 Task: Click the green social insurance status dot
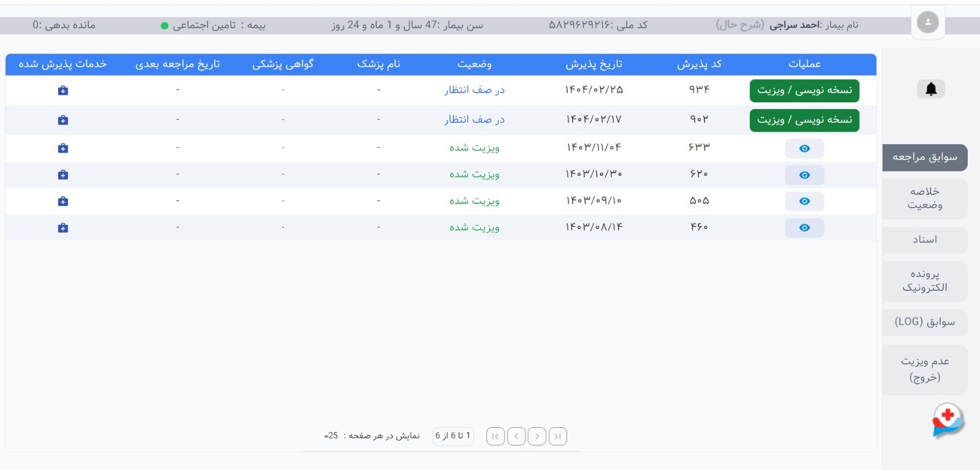click(164, 26)
